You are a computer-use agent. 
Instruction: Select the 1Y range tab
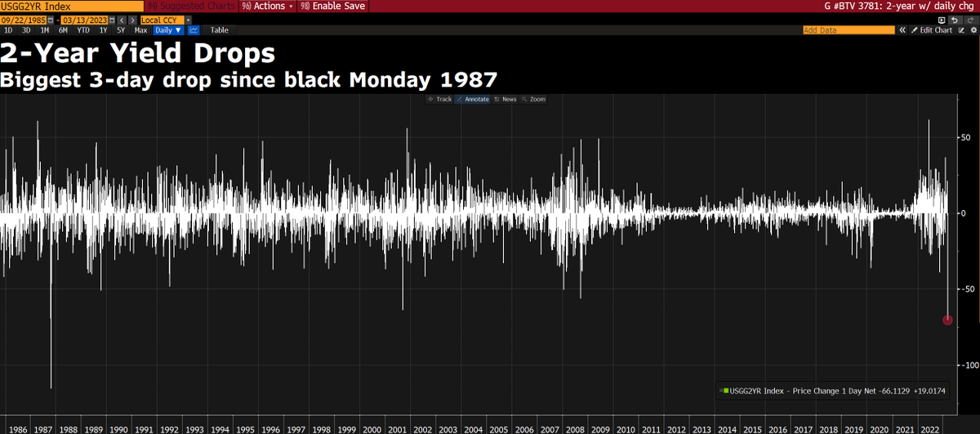103,30
